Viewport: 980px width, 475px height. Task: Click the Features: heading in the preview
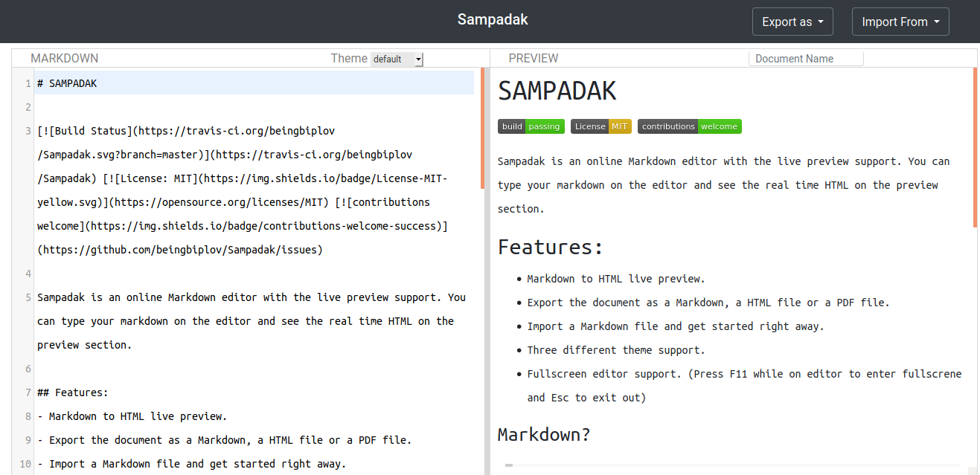pyautogui.click(x=550, y=247)
